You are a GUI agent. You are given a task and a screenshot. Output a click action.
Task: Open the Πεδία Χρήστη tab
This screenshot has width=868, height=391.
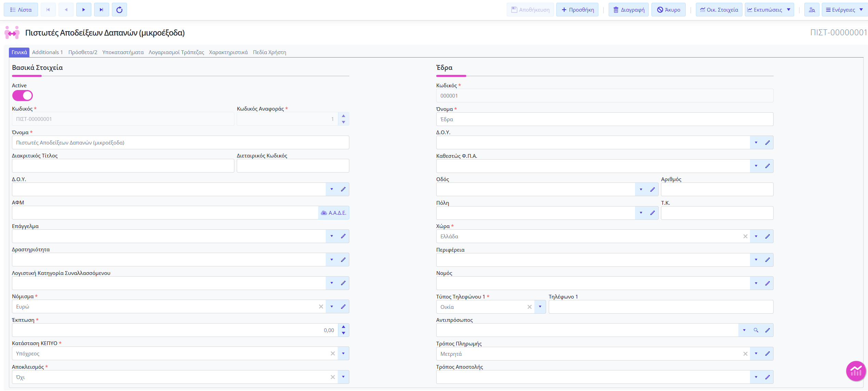270,52
